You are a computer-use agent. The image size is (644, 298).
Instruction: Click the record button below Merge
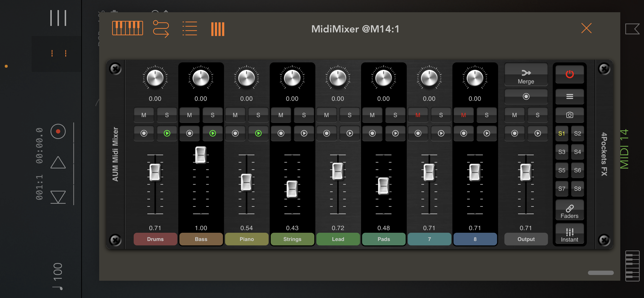tap(526, 96)
